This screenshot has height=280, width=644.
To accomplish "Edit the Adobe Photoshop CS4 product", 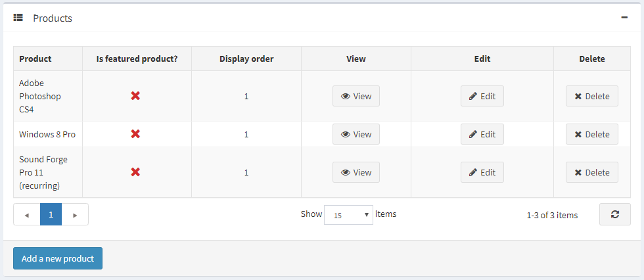I will point(482,96).
